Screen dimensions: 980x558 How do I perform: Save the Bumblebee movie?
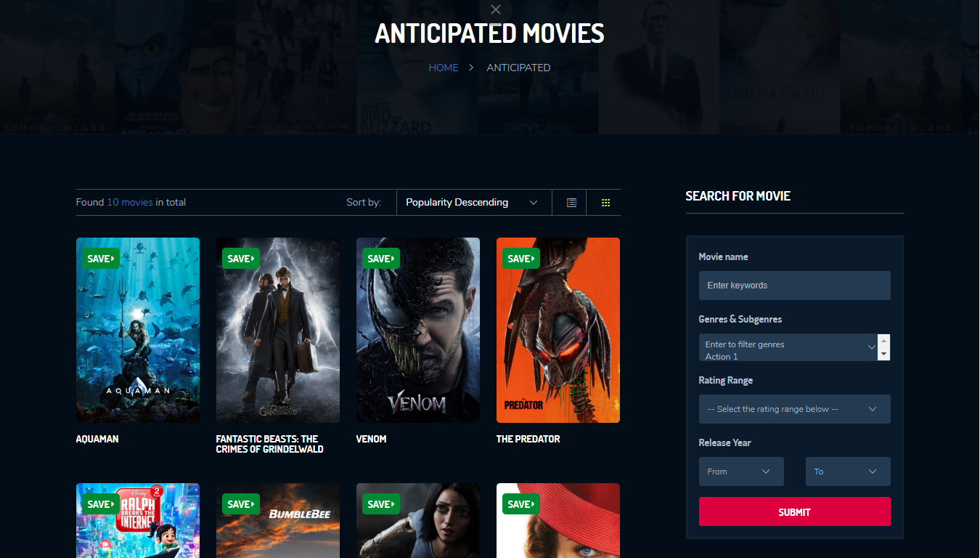240,504
